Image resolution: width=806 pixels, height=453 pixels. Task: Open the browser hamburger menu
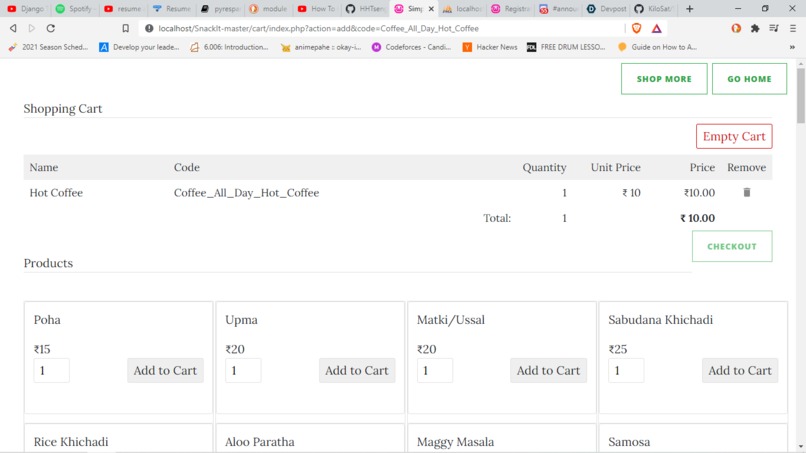(x=793, y=28)
